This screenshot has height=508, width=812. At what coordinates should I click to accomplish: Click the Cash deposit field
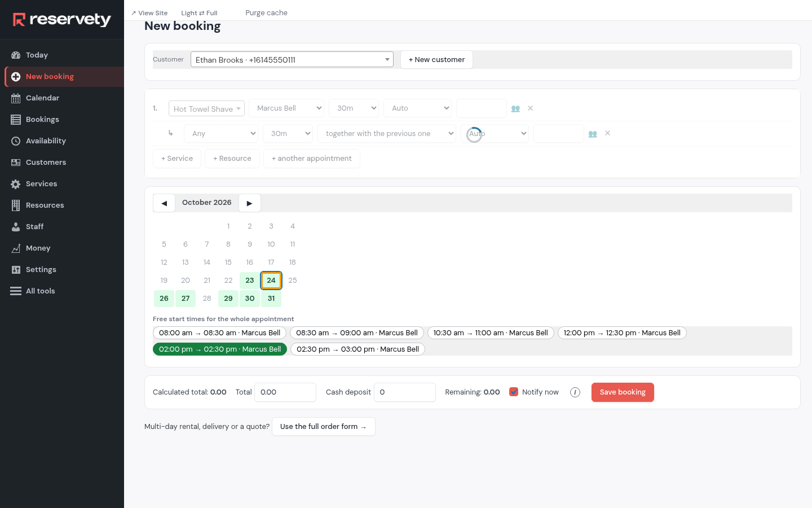[x=405, y=392]
